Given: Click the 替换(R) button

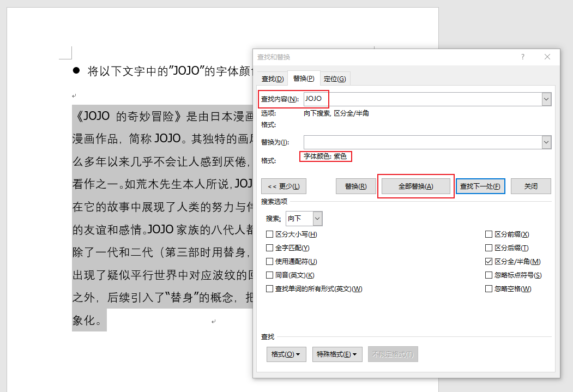Looking at the screenshot, I should 356,186.
